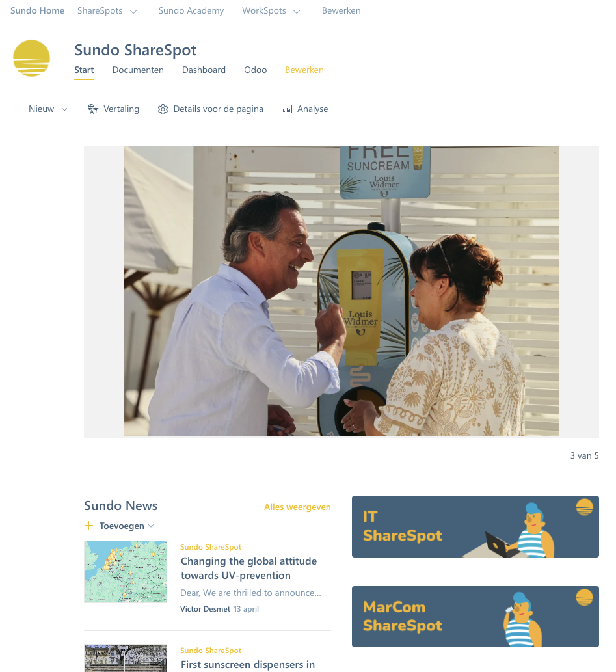Click the plus icon beside Nieuw
This screenshot has width=616, height=672.
(18, 109)
